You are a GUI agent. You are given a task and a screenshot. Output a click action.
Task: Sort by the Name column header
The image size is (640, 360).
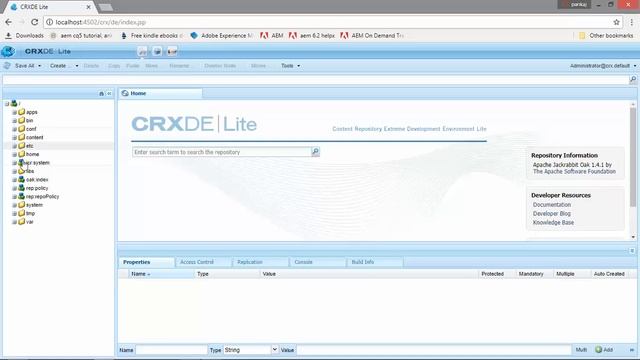pos(162,274)
